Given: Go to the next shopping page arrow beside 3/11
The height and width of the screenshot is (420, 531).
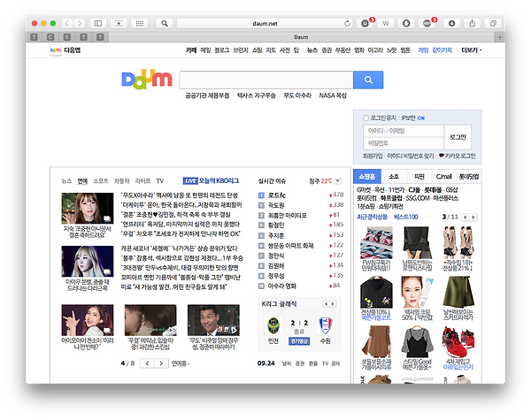Looking at the screenshot, I should point(473,218).
